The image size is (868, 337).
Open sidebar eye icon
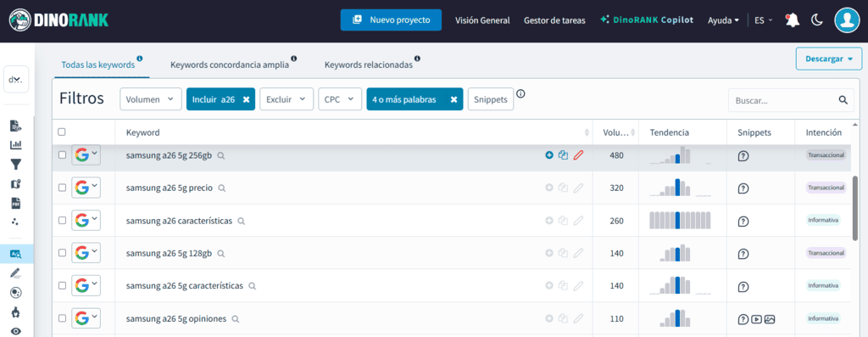pyautogui.click(x=16, y=331)
